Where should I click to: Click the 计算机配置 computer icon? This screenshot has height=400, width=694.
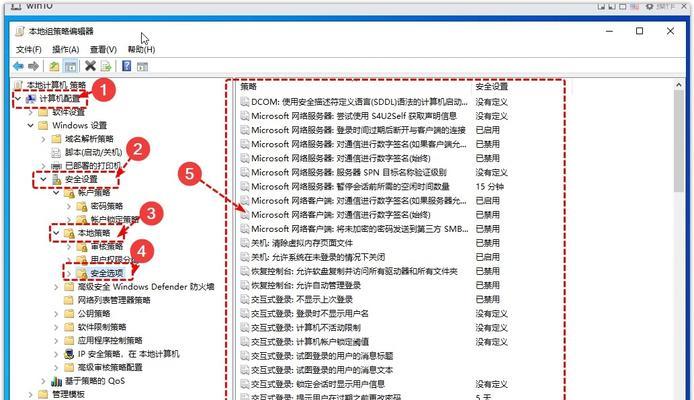(31, 98)
